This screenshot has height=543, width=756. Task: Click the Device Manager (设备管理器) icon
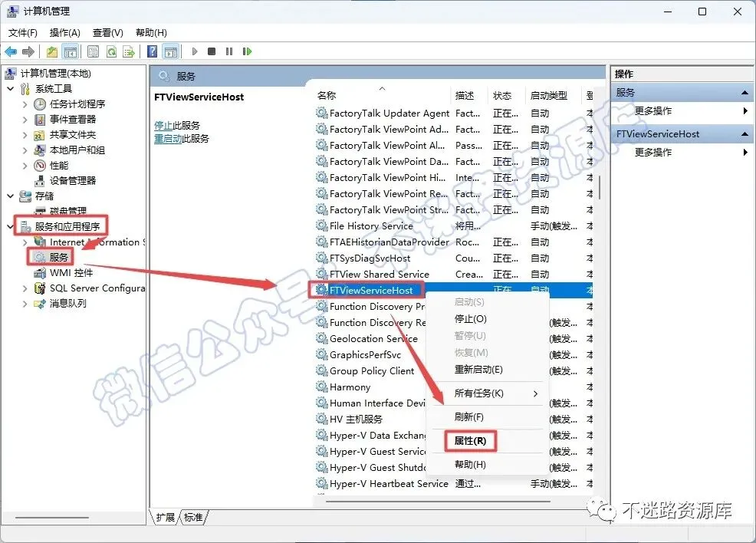(40, 181)
